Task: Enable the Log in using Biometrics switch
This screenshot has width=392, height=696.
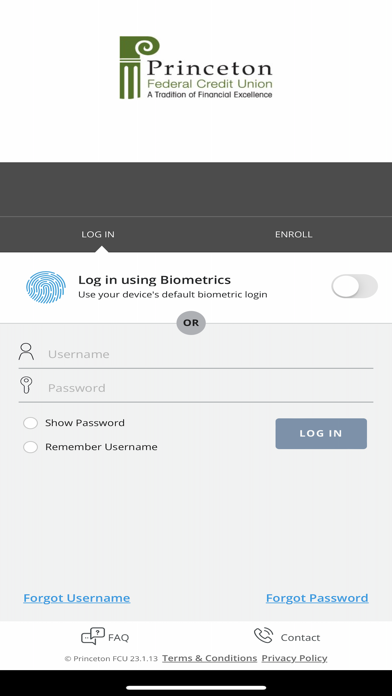Action: click(x=354, y=286)
